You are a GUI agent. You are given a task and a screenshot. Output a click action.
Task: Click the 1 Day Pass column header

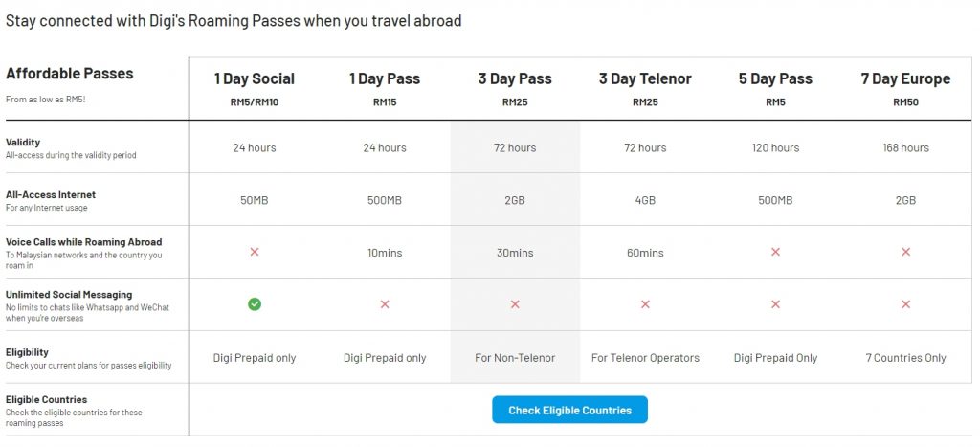pos(385,79)
